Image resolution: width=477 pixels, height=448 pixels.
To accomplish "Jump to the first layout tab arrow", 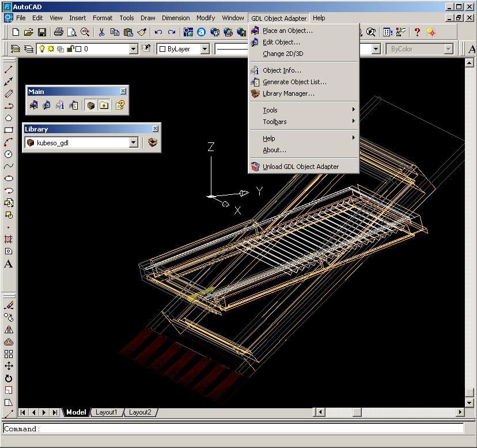I will click(x=23, y=412).
